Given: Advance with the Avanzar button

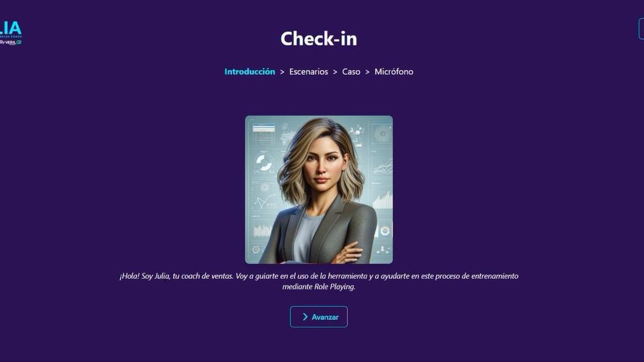Looking at the screenshot, I should coord(319,317).
